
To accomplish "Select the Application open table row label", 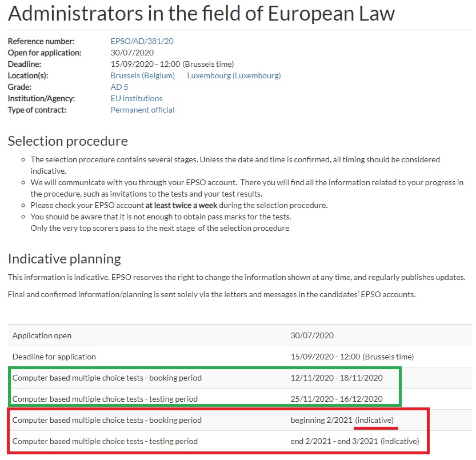I will [x=42, y=335].
